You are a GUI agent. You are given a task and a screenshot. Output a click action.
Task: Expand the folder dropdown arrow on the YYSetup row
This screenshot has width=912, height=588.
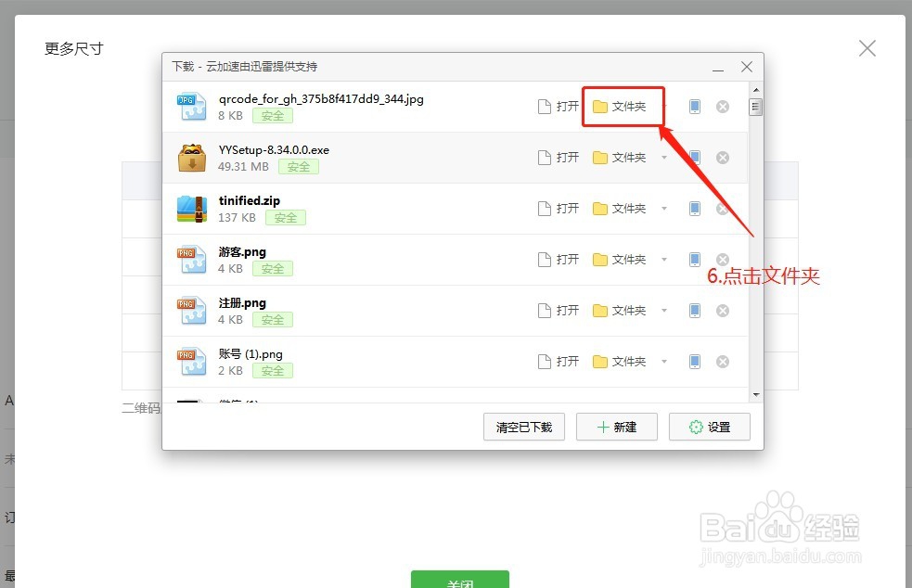(665, 157)
